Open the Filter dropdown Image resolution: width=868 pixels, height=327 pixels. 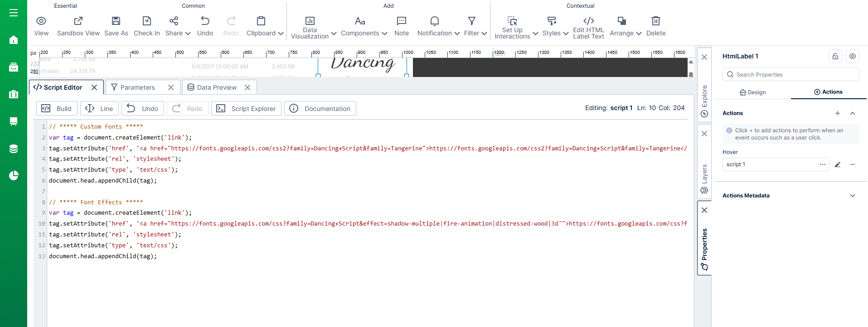coord(475,26)
